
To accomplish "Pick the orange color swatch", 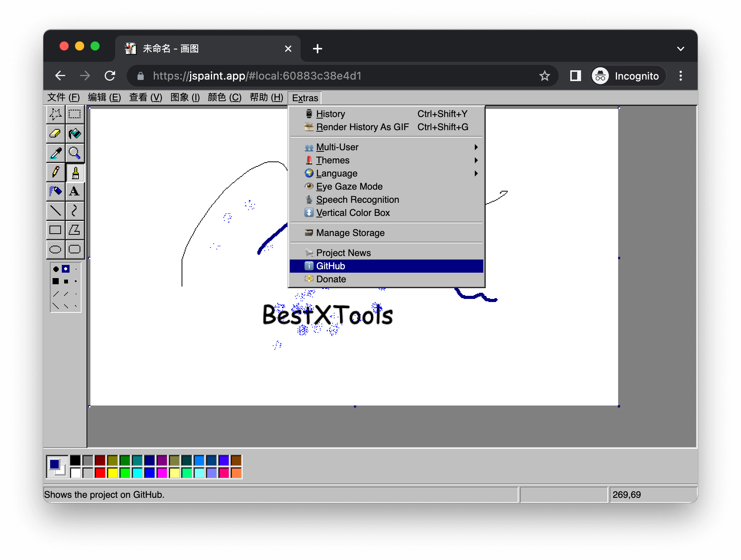I will 236,473.
